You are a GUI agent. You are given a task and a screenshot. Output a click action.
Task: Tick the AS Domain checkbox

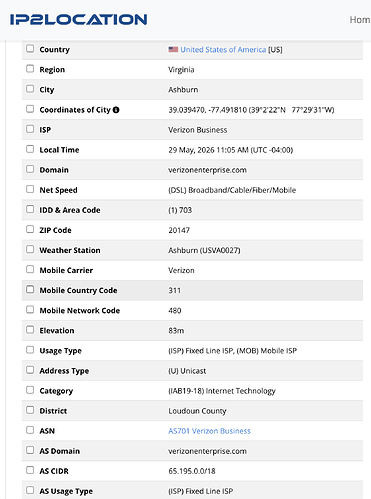point(30,450)
